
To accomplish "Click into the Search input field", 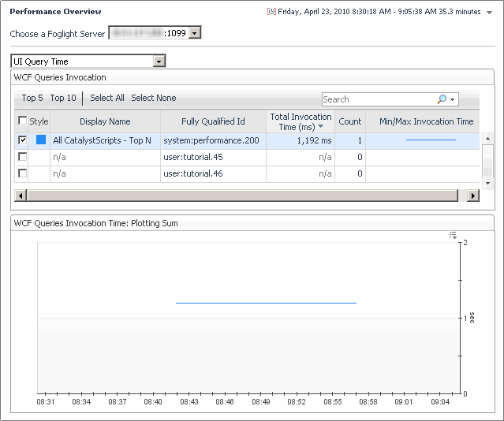I will [x=377, y=99].
